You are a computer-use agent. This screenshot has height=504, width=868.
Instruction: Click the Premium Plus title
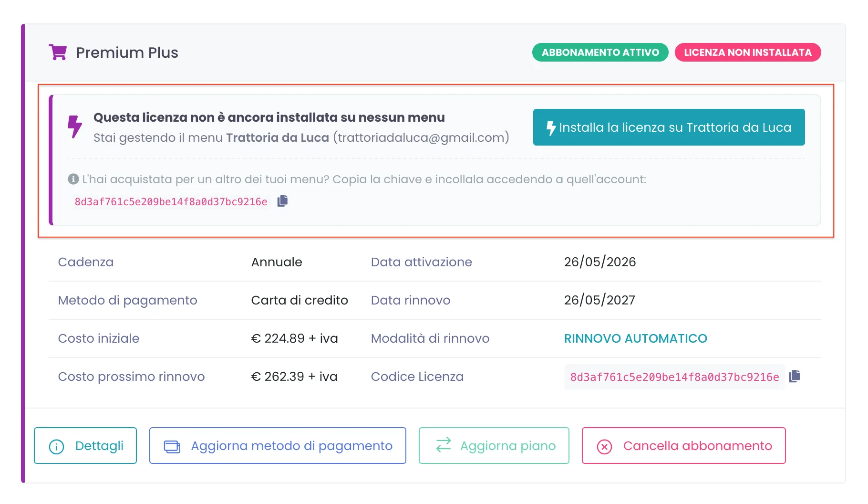[x=127, y=52]
